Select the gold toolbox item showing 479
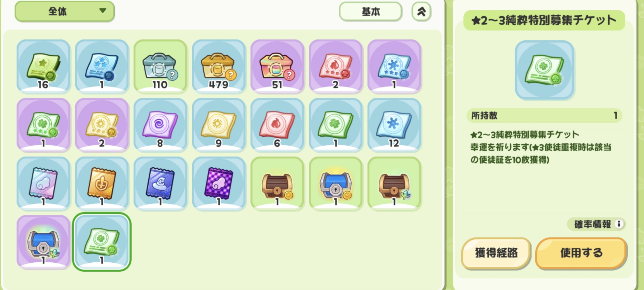The width and height of the screenshot is (644, 290). pyautogui.click(x=219, y=67)
